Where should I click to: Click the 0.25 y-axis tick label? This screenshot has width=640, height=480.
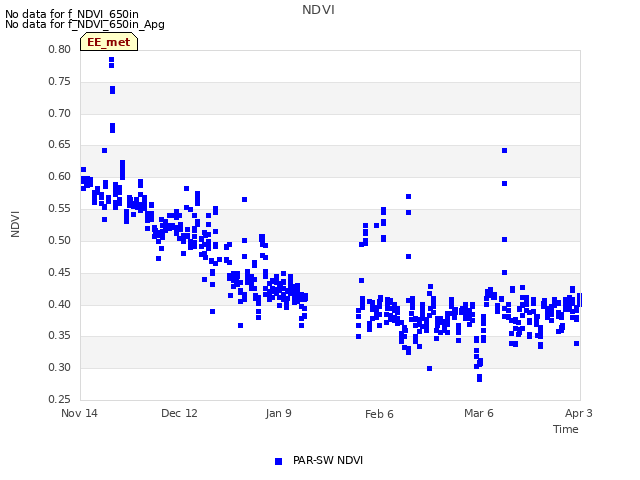pyautogui.click(x=60, y=399)
